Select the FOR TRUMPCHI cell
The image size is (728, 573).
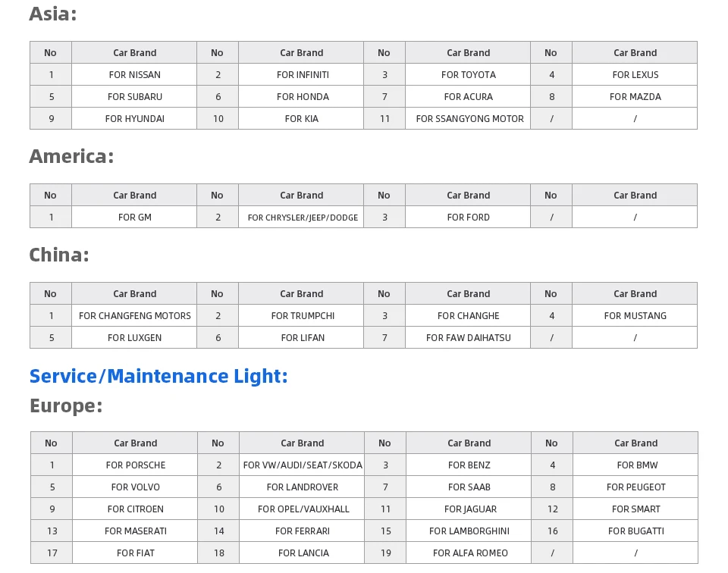click(301, 316)
